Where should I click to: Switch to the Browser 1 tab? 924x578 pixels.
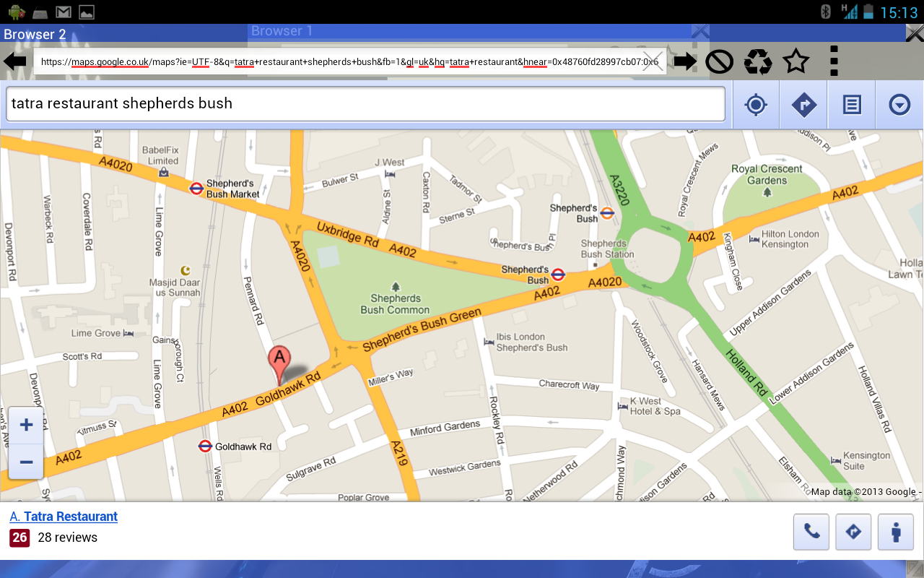point(282,31)
